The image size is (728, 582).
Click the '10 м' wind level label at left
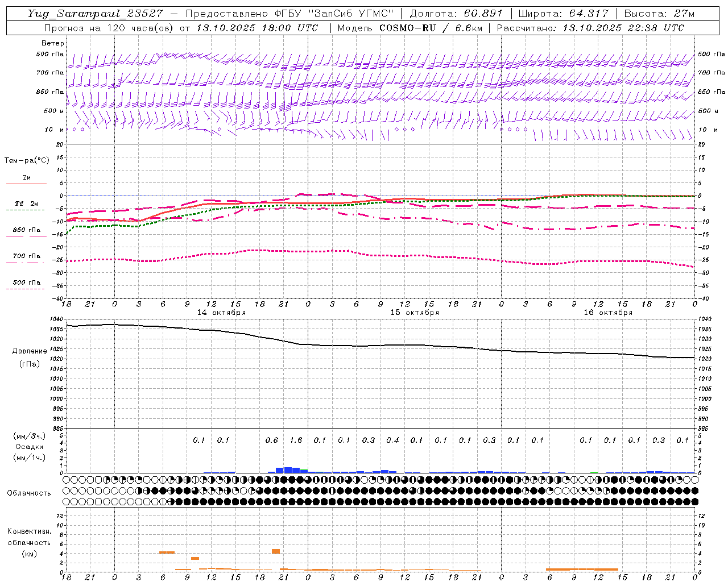tap(55, 130)
